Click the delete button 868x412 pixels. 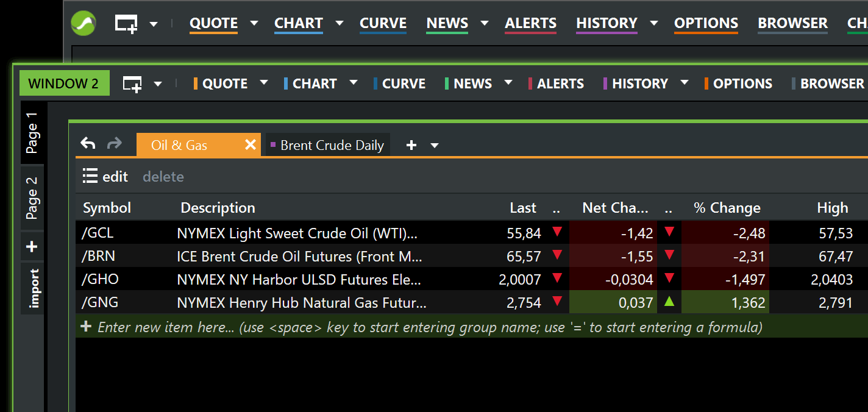click(x=163, y=177)
